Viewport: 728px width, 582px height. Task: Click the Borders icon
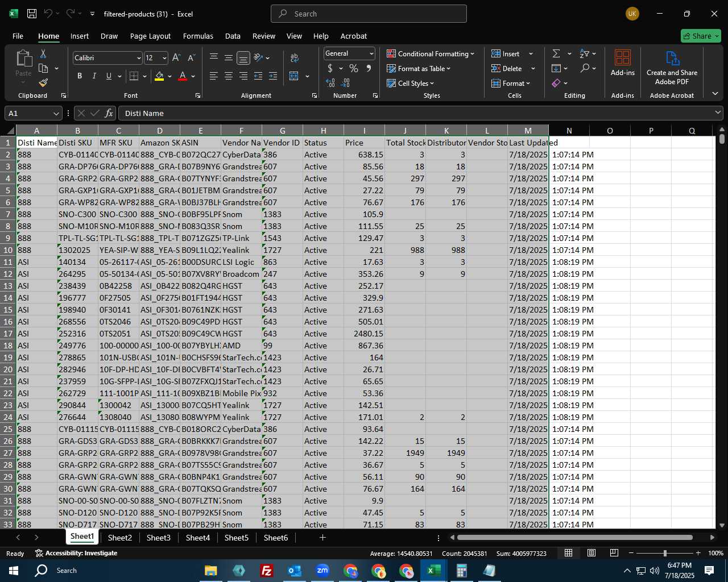134,76
